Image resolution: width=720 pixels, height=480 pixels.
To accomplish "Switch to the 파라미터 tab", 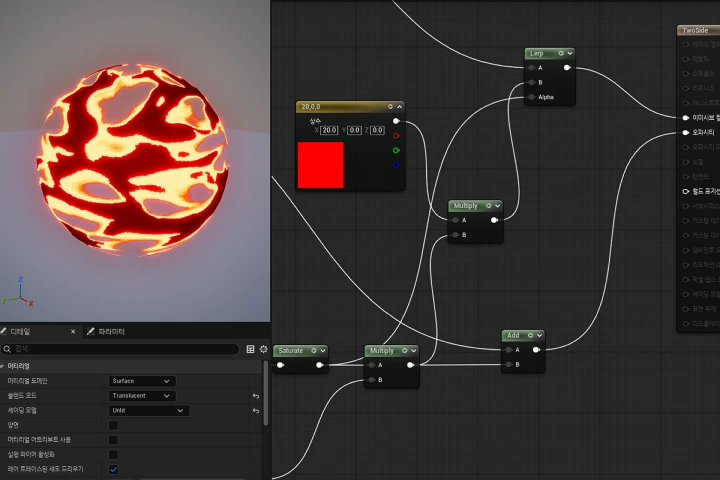I will click(106, 332).
